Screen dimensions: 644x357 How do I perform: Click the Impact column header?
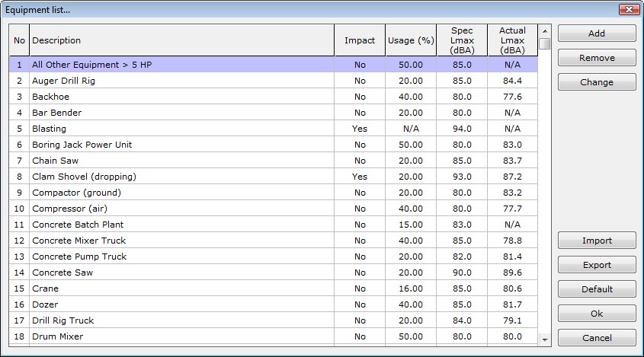(x=360, y=40)
